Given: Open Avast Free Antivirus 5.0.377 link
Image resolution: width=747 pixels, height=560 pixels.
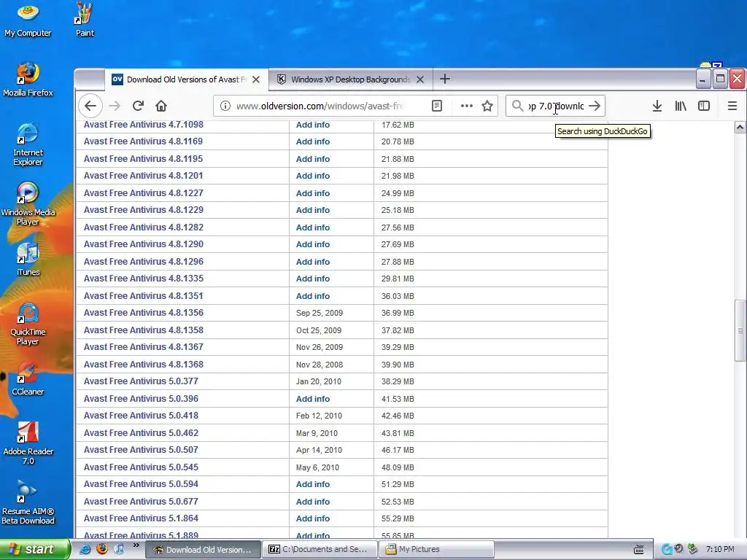Looking at the screenshot, I should click(x=141, y=381).
